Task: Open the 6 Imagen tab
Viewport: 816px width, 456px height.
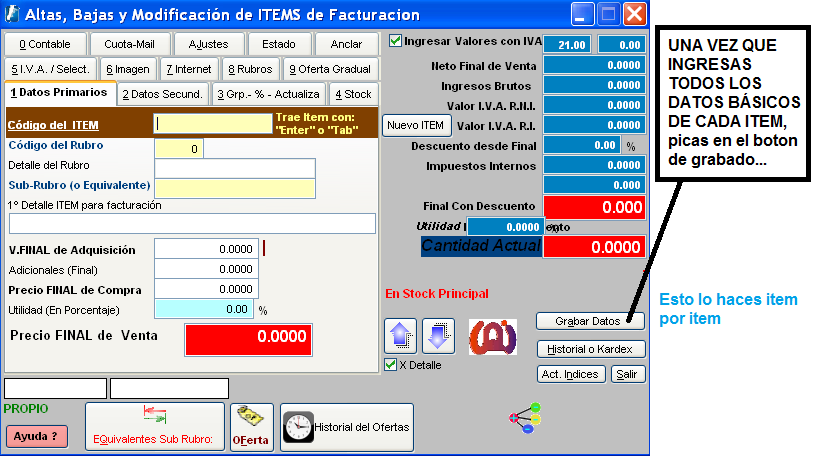Action: (128, 69)
